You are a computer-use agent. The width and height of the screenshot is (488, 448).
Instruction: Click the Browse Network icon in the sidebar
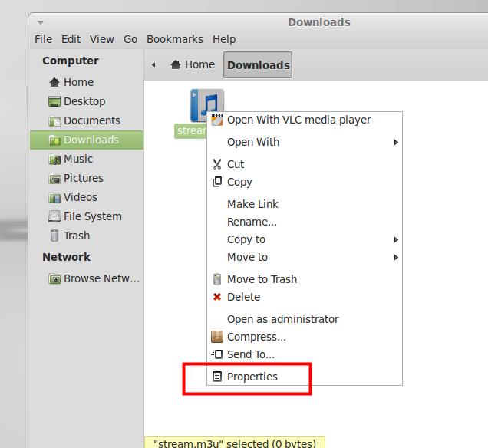click(54, 278)
